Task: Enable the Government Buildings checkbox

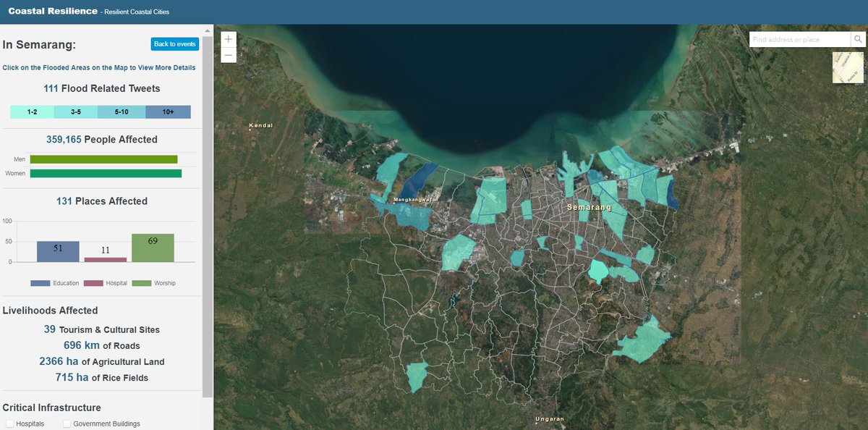Action: [x=67, y=423]
